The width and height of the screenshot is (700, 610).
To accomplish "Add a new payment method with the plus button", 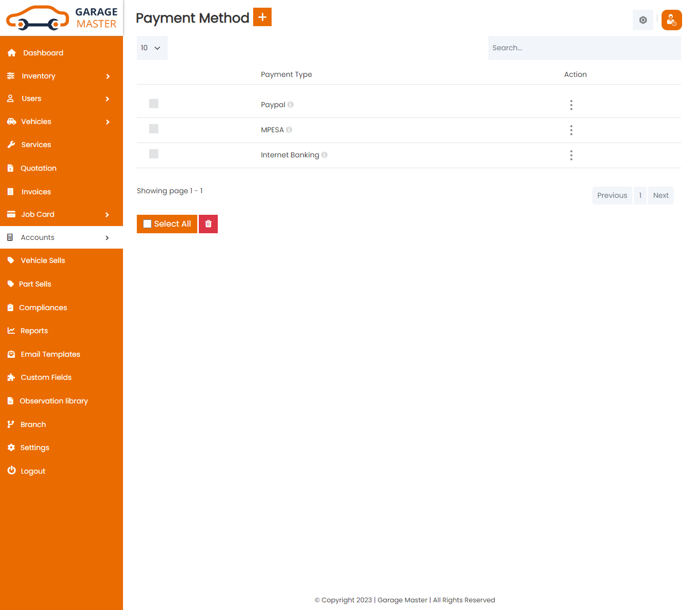I will coord(262,17).
